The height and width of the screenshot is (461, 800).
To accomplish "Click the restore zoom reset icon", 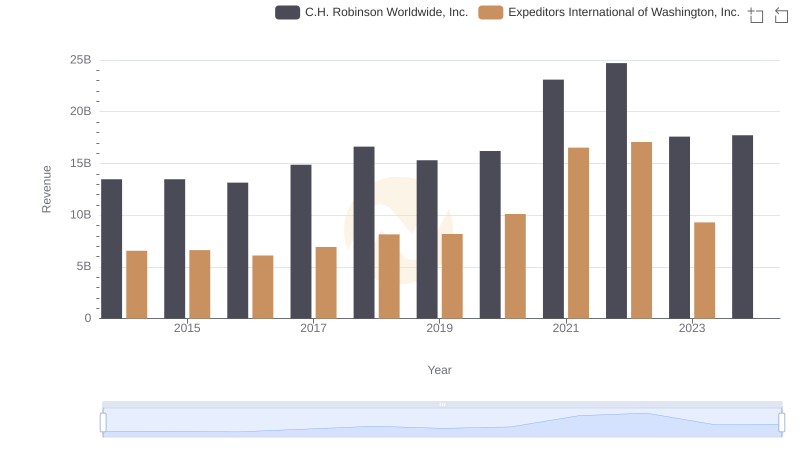I will pos(781,15).
